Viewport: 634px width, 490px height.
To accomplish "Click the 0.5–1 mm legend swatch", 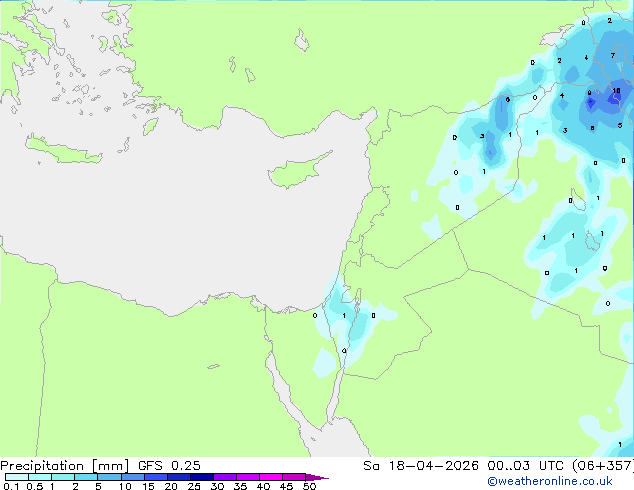I will 40,477.
